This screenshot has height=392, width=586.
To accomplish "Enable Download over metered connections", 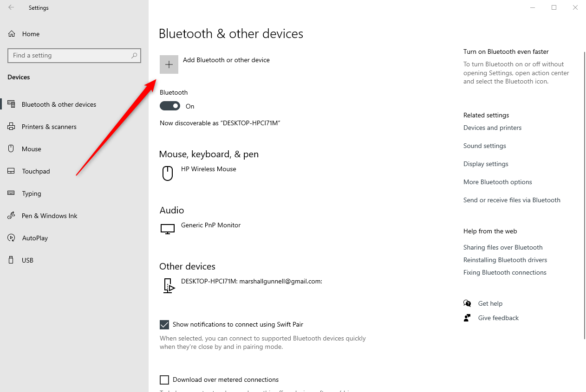I will tap(164, 379).
